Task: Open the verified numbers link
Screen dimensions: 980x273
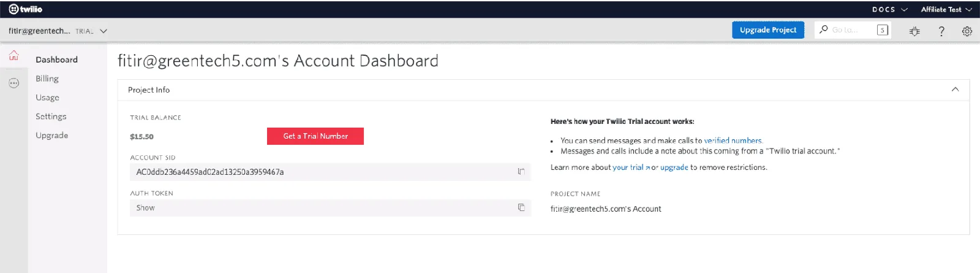Action: click(x=733, y=140)
